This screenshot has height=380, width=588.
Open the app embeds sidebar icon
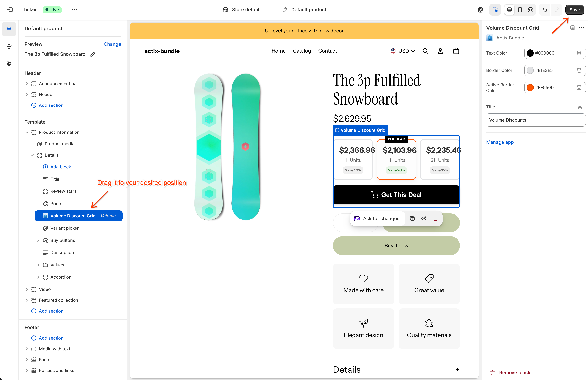pos(9,64)
